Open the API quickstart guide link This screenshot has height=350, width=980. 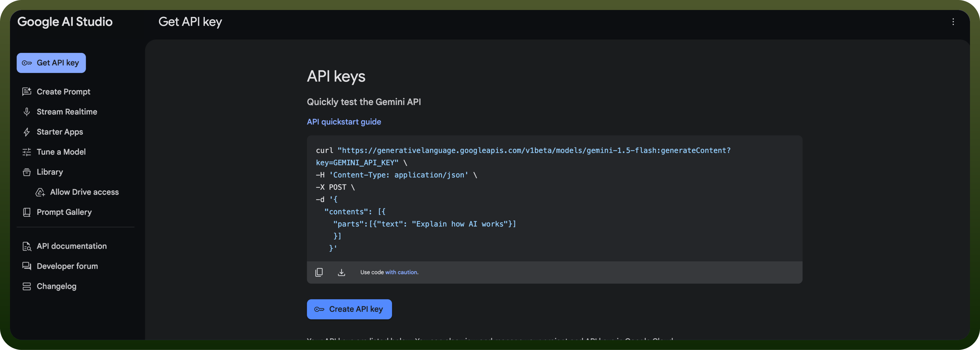[x=344, y=122]
